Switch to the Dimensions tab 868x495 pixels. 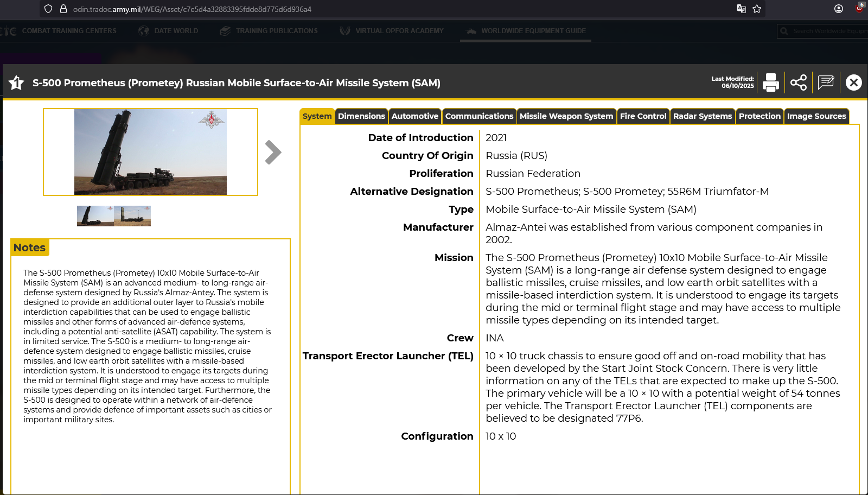(361, 116)
